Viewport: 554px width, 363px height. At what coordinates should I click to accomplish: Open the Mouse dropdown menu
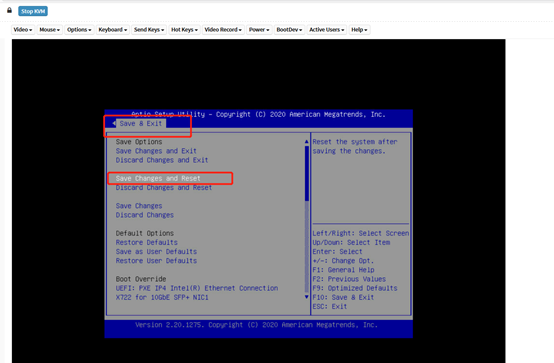click(49, 30)
